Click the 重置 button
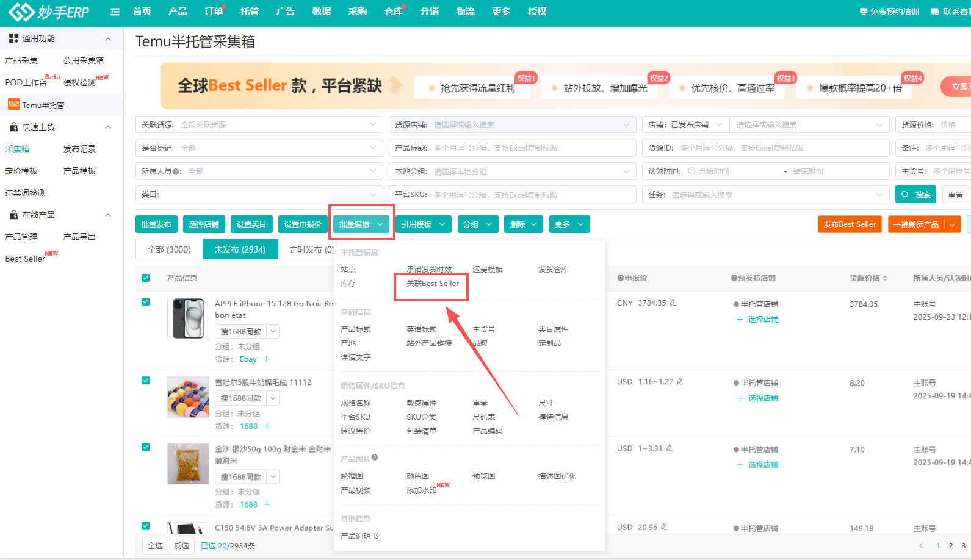Viewport: 971px width, 560px height. click(x=956, y=195)
